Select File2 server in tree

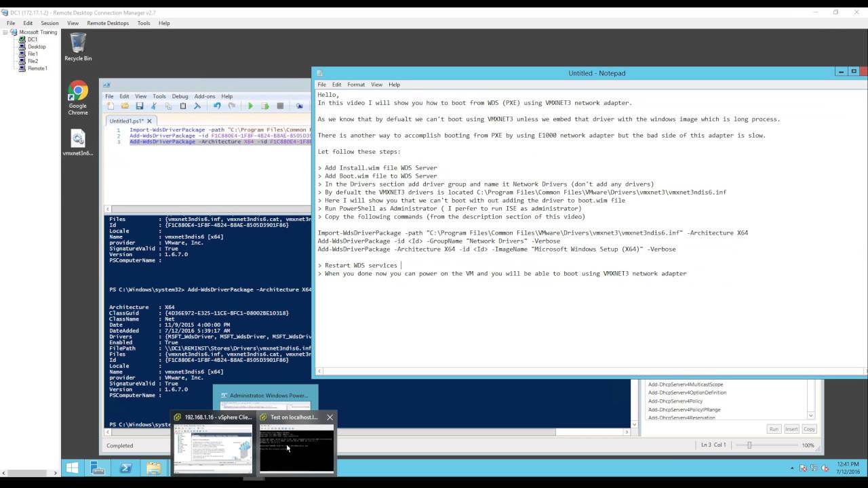[33, 61]
